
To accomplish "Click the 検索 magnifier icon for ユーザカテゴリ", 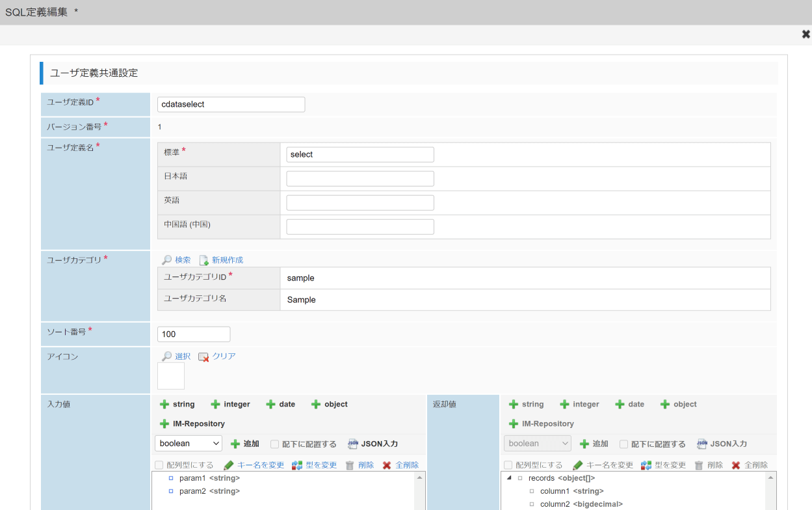I will (167, 260).
